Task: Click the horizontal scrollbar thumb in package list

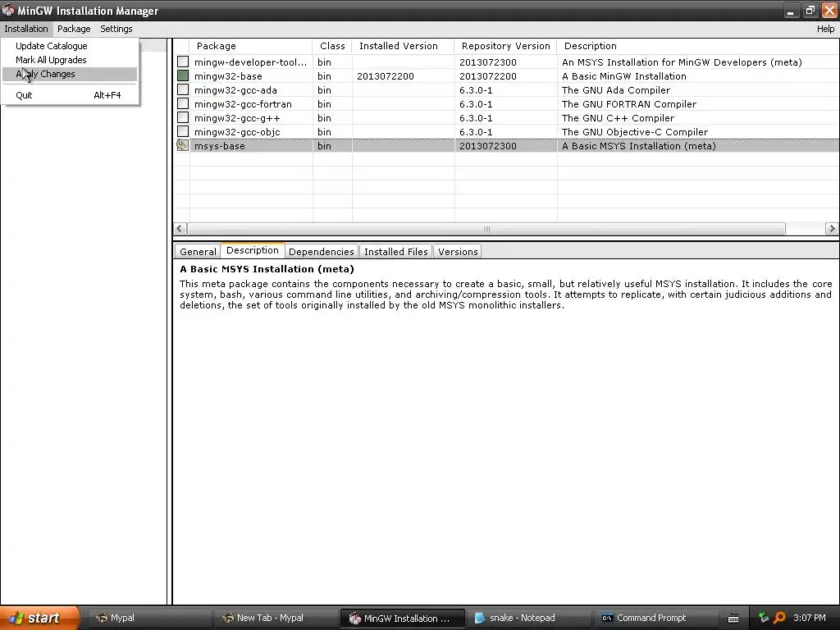Action: pos(486,229)
